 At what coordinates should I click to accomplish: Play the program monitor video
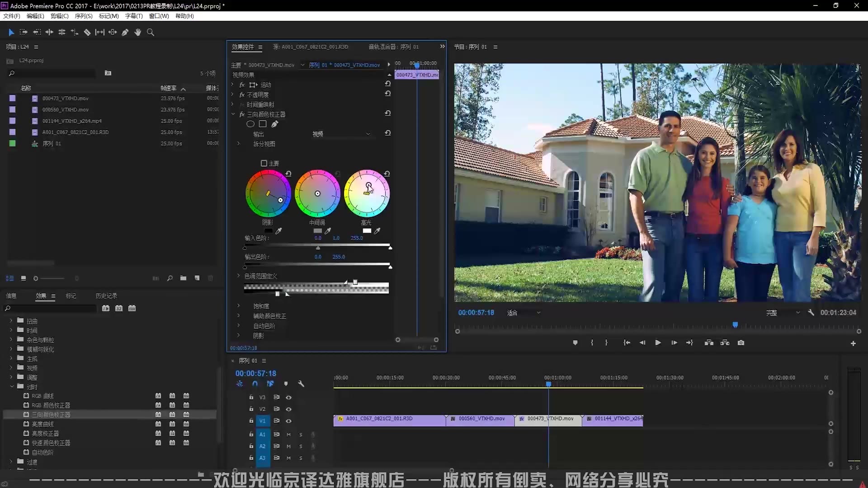pyautogui.click(x=658, y=343)
